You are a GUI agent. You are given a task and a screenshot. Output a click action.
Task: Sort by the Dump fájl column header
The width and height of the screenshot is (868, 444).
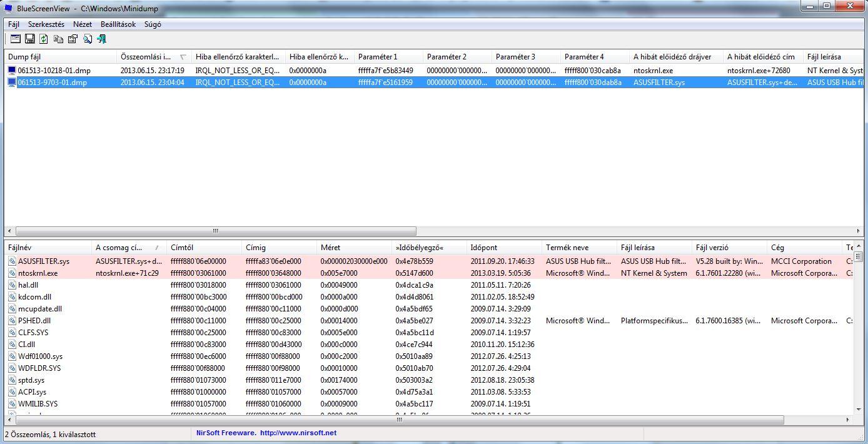[60, 57]
